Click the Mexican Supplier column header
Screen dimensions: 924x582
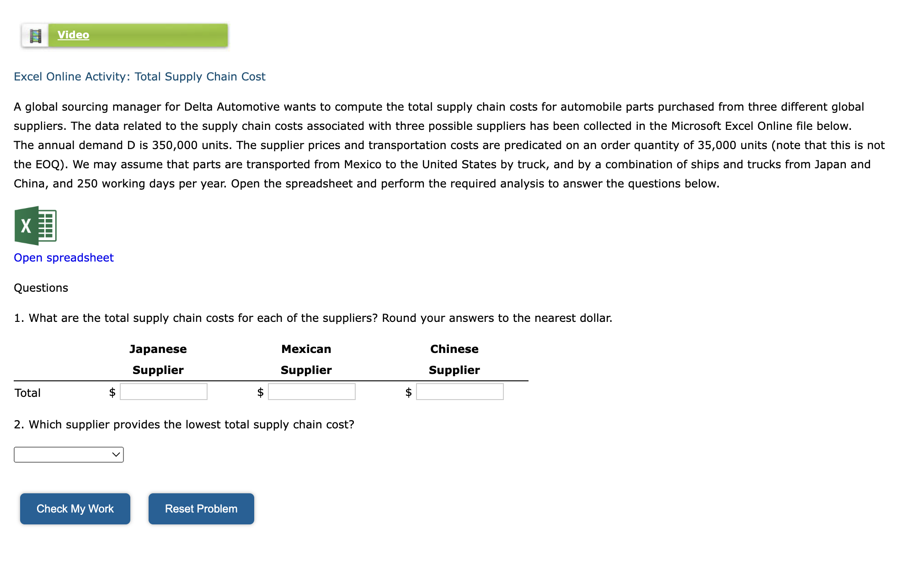306,359
